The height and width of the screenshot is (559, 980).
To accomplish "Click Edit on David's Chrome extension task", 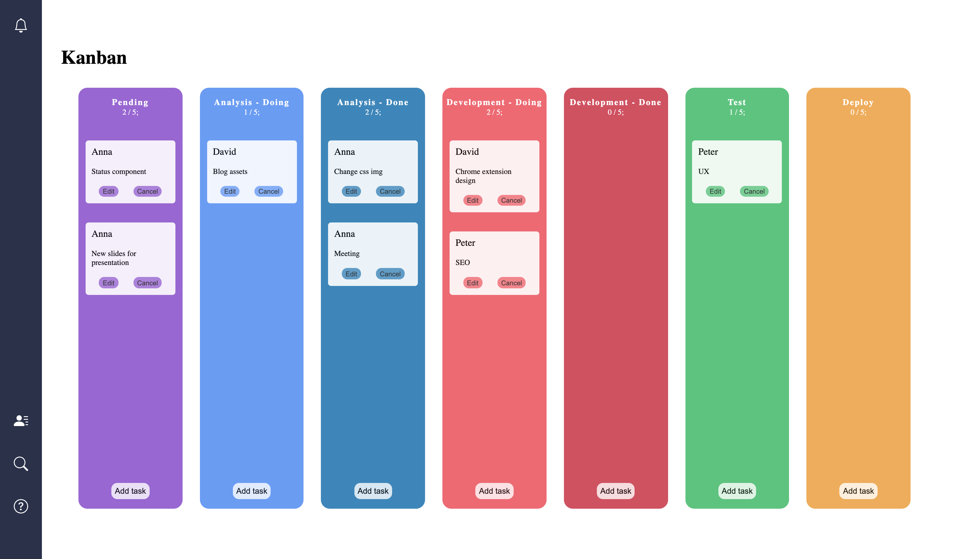I will pos(473,200).
